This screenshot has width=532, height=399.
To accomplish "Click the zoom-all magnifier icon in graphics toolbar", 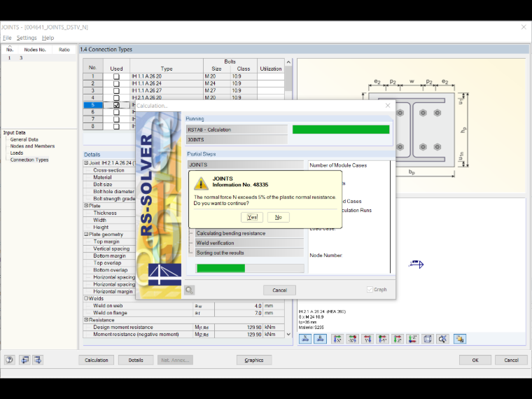I will [442, 339].
